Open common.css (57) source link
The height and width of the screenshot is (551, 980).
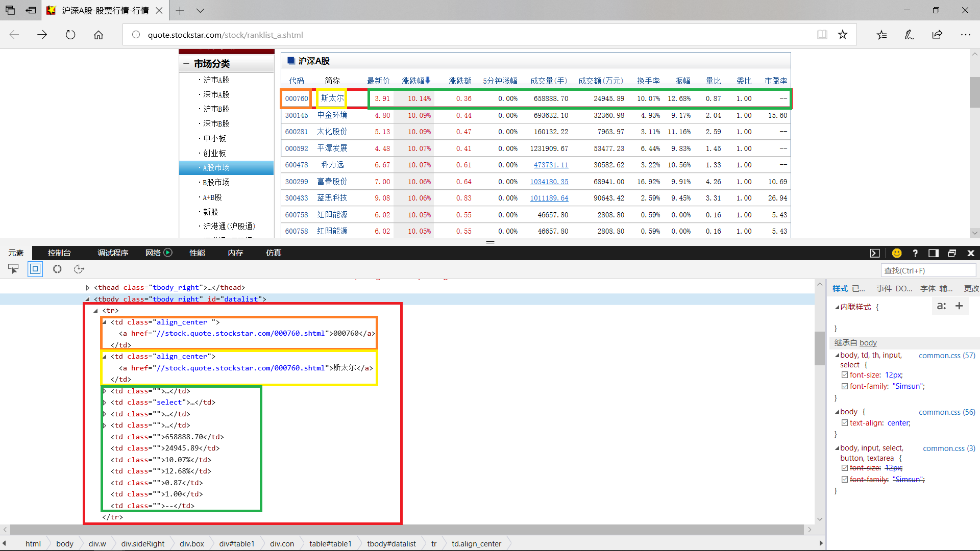(947, 355)
